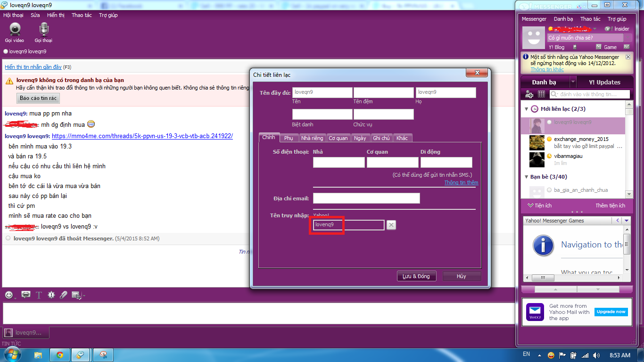Attach a file with the paperclip icon
This screenshot has height=362, width=644.
(x=64, y=295)
